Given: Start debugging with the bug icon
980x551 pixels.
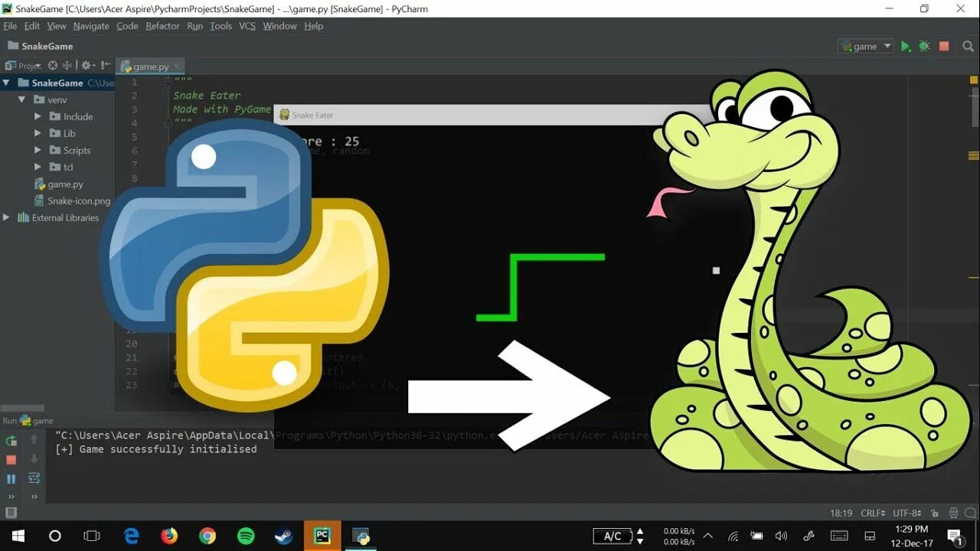Looking at the screenshot, I should coord(924,46).
